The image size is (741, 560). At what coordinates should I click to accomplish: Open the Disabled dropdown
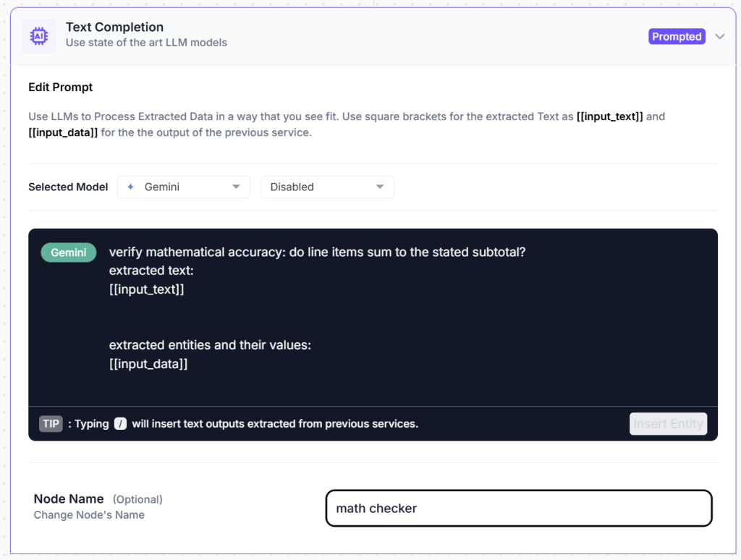click(327, 187)
